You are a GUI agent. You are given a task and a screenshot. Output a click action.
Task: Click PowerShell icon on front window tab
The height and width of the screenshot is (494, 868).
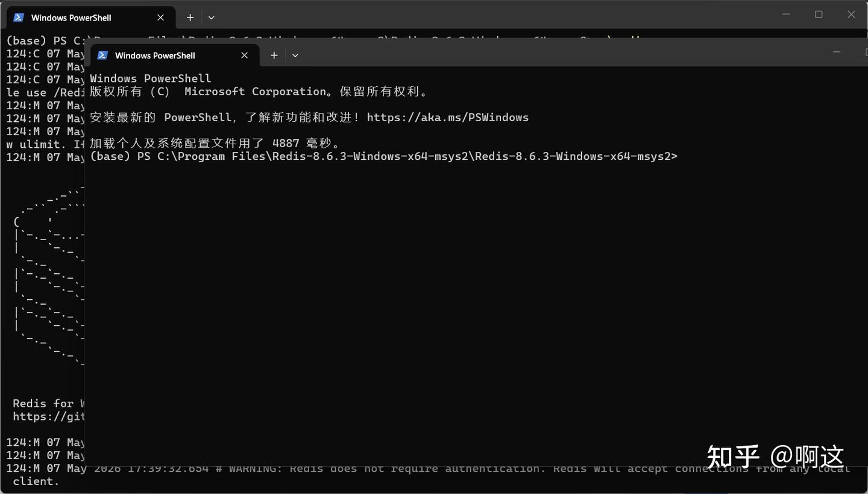(x=102, y=55)
